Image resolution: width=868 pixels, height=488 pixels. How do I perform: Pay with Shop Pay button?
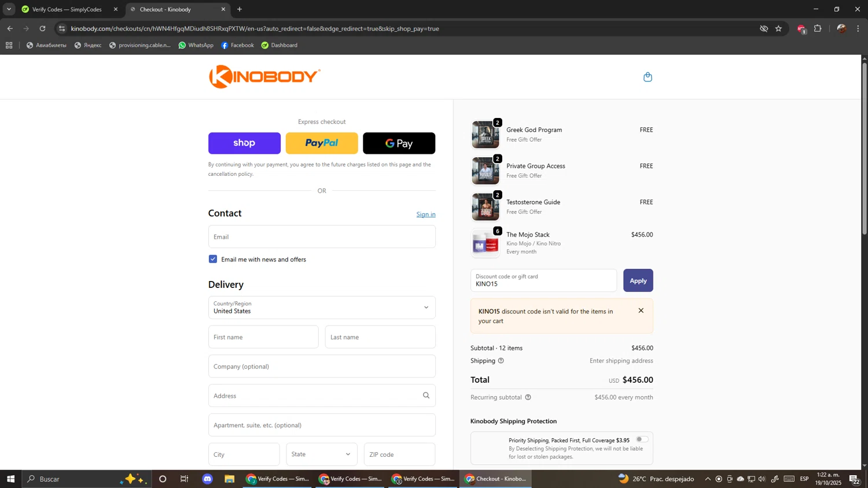(244, 143)
